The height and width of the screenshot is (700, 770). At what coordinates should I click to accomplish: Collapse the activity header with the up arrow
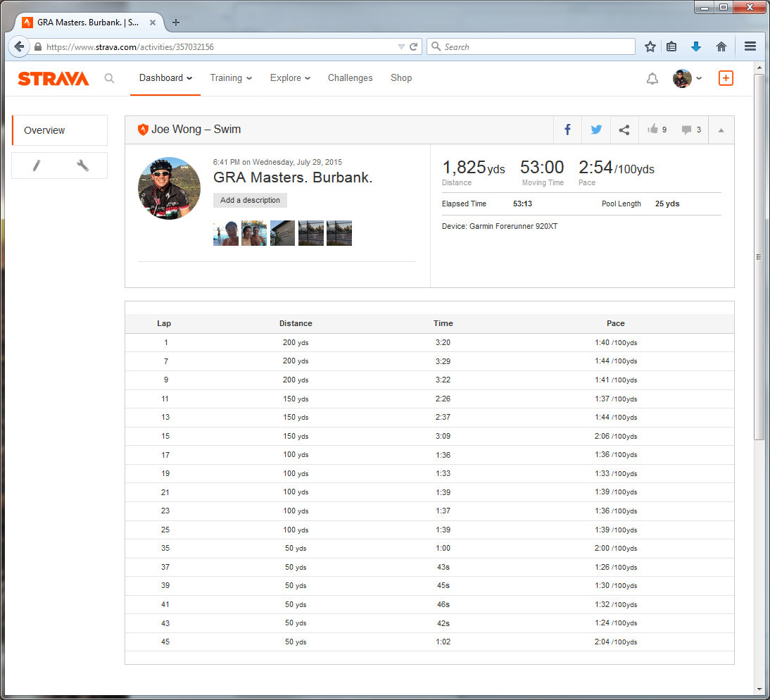(x=721, y=130)
